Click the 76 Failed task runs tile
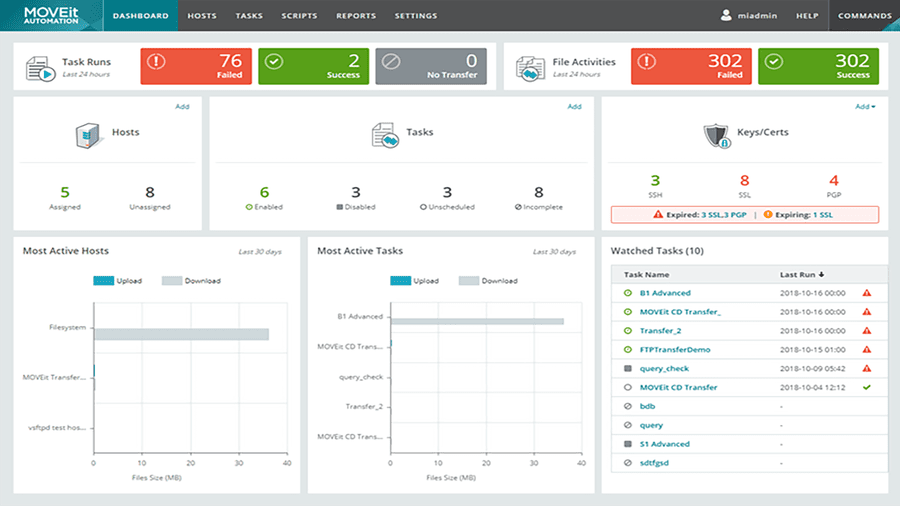 [x=196, y=67]
